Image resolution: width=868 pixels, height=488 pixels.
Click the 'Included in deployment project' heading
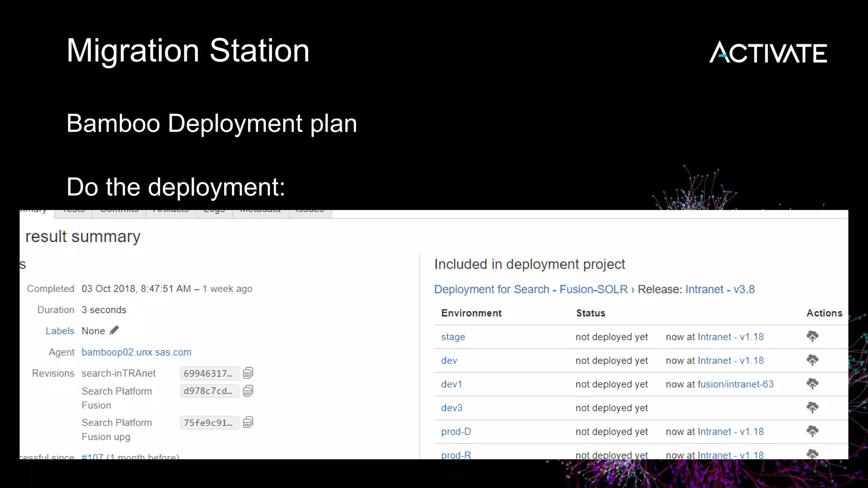pyautogui.click(x=529, y=264)
